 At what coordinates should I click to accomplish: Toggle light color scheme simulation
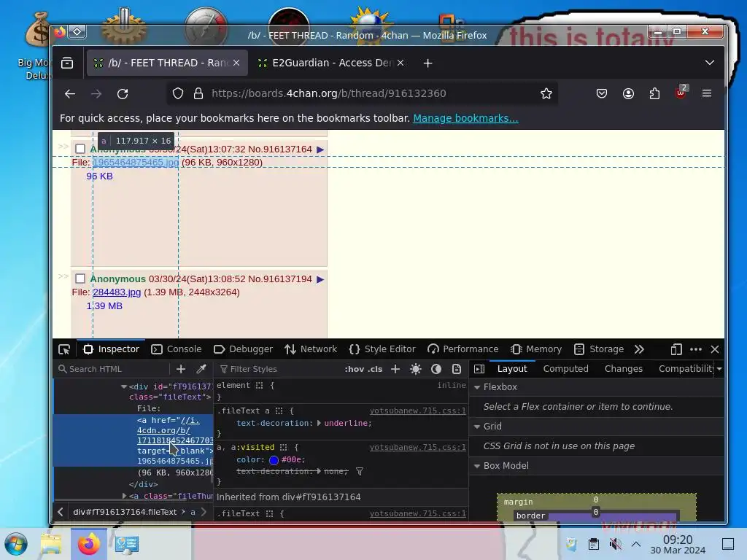(x=416, y=369)
